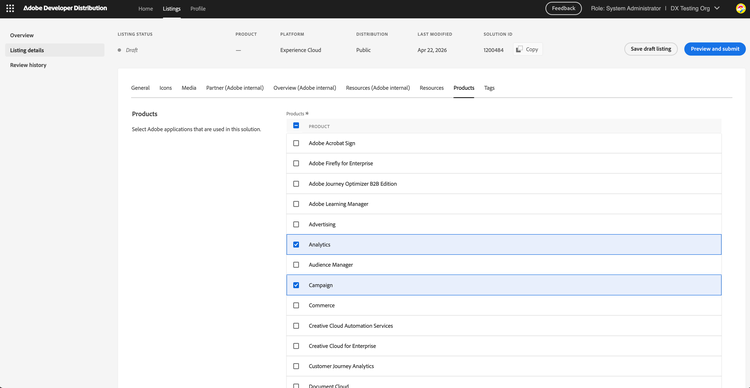750x388 pixels.
Task: Go to the Home nav item
Action: coord(145,9)
